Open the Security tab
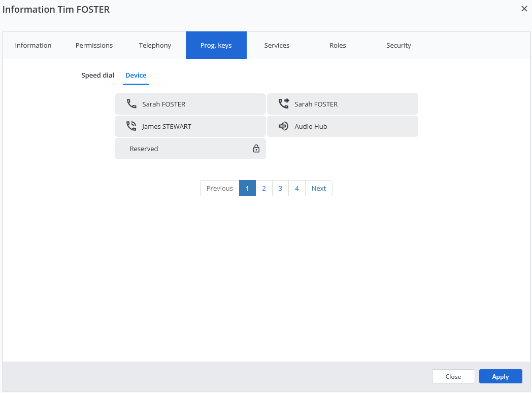The width and height of the screenshot is (532, 393). pyautogui.click(x=398, y=45)
